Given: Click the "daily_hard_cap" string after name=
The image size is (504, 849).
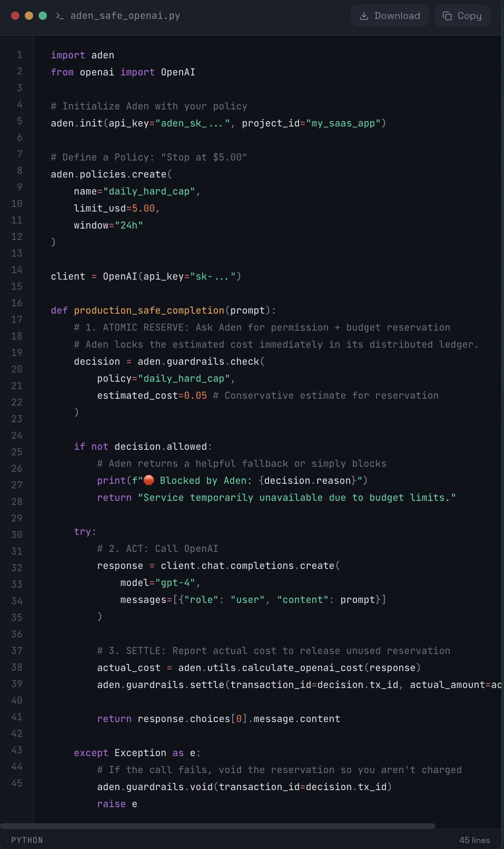Looking at the screenshot, I should [x=149, y=191].
